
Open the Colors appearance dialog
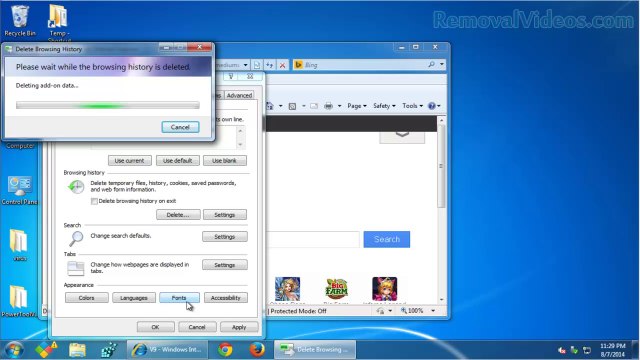tap(87, 298)
